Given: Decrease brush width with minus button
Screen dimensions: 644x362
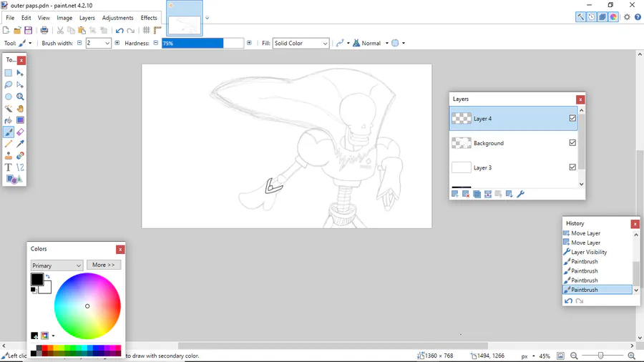Looking at the screenshot, I should click(79, 43).
